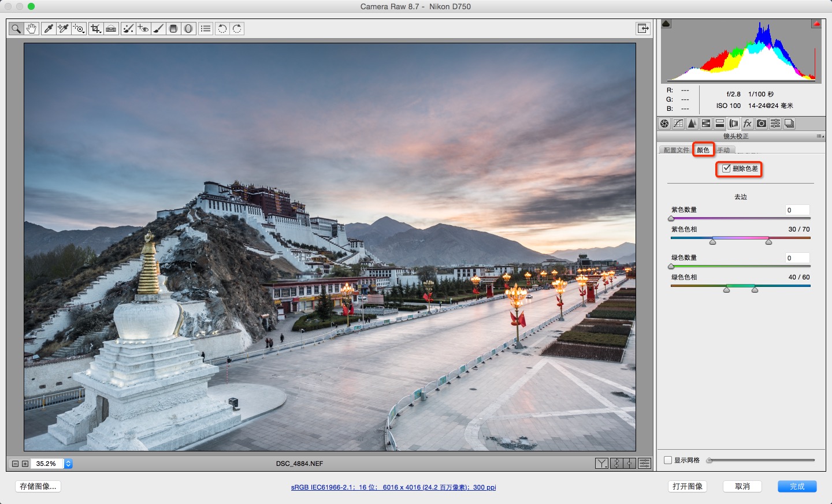
Task: Switch to the 颜色 tab
Action: pyautogui.click(x=703, y=150)
